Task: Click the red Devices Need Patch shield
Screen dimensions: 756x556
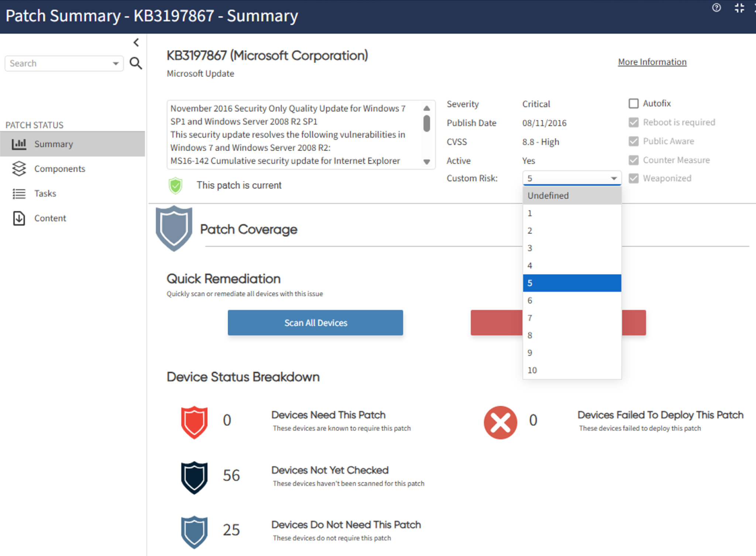Action: tap(194, 422)
